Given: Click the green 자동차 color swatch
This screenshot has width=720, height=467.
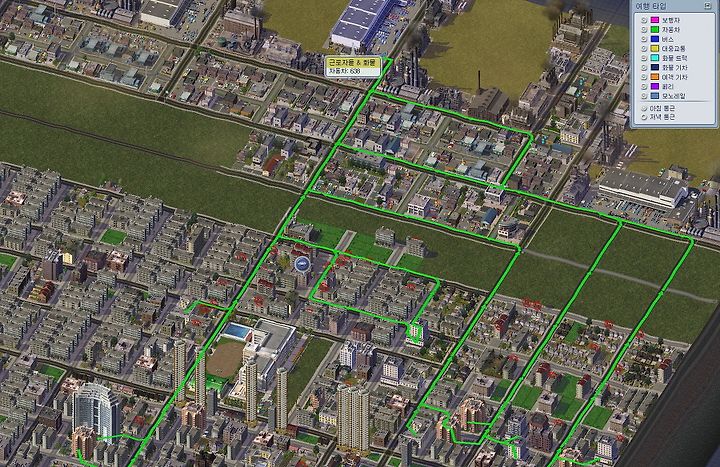Looking at the screenshot, I should click(x=655, y=30).
